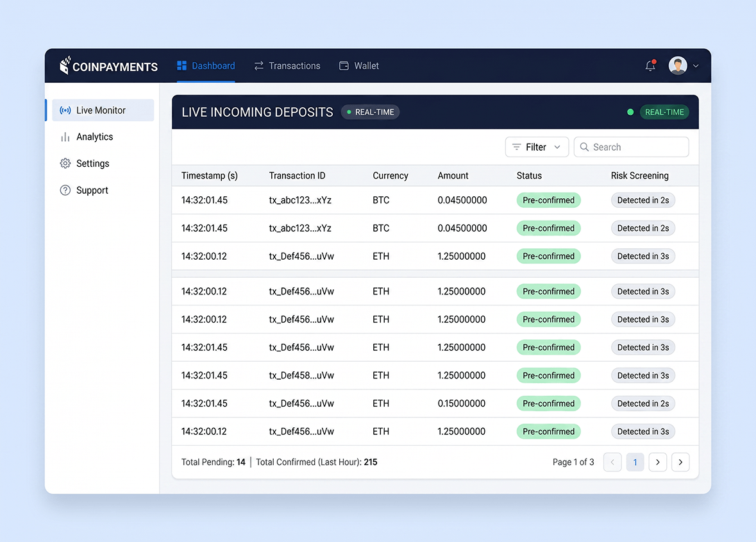Jump to last page arrow
Image resolution: width=756 pixels, height=542 pixels.
coord(680,462)
